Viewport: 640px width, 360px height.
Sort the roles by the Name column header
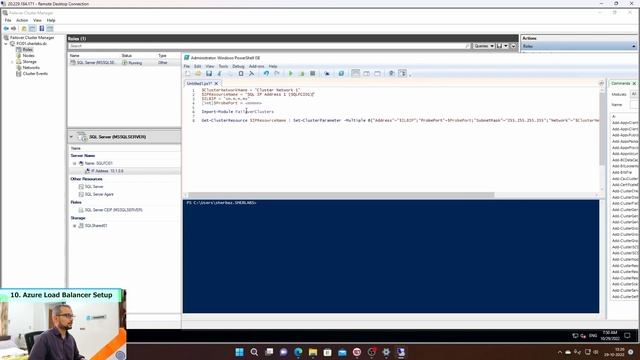pos(75,55)
